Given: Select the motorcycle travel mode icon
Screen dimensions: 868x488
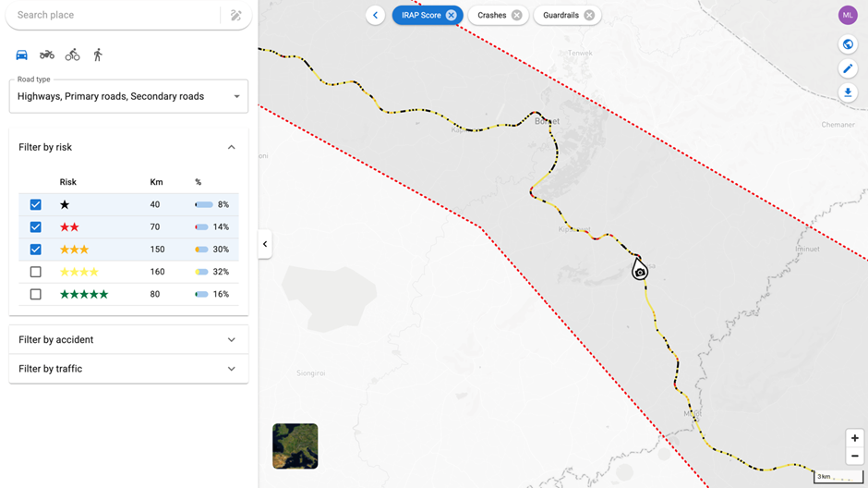Looking at the screenshot, I should [x=46, y=55].
